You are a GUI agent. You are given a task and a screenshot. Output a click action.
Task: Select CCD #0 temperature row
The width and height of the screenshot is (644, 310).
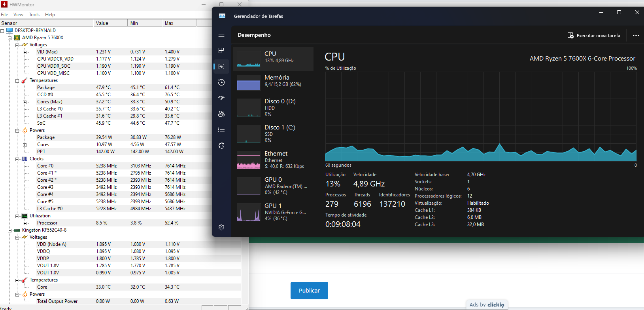(121, 95)
